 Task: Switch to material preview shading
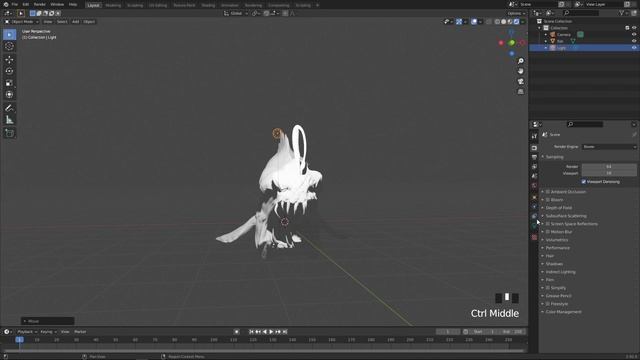tap(510, 22)
